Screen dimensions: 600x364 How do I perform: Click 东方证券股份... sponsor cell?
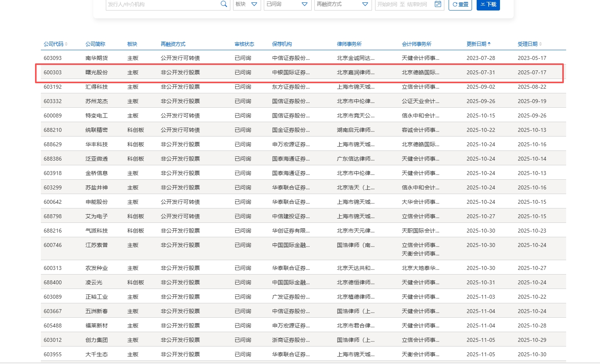pos(291,87)
